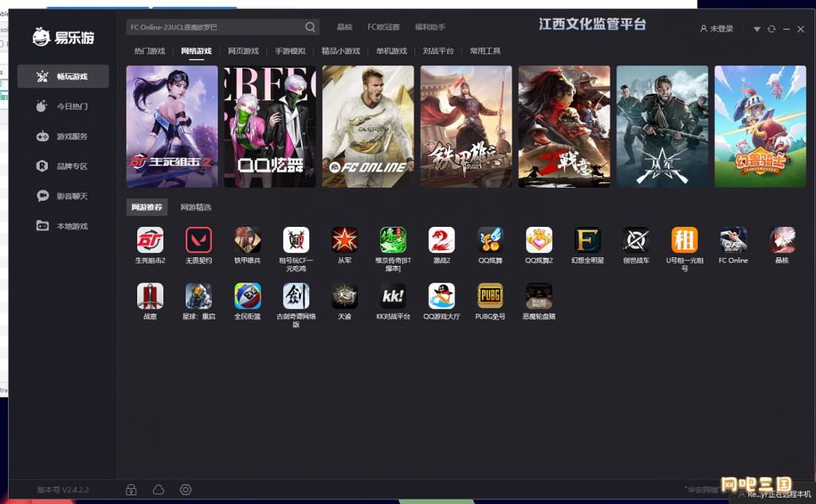This screenshot has width=816, height=504.
Task: Open the 幻想全明星 game icon
Action: click(x=587, y=240)
